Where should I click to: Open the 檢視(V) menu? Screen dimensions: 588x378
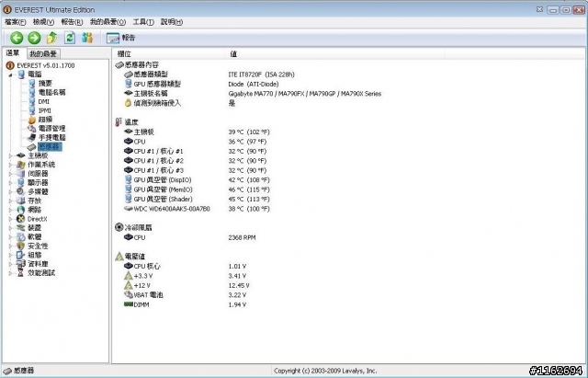43,22
